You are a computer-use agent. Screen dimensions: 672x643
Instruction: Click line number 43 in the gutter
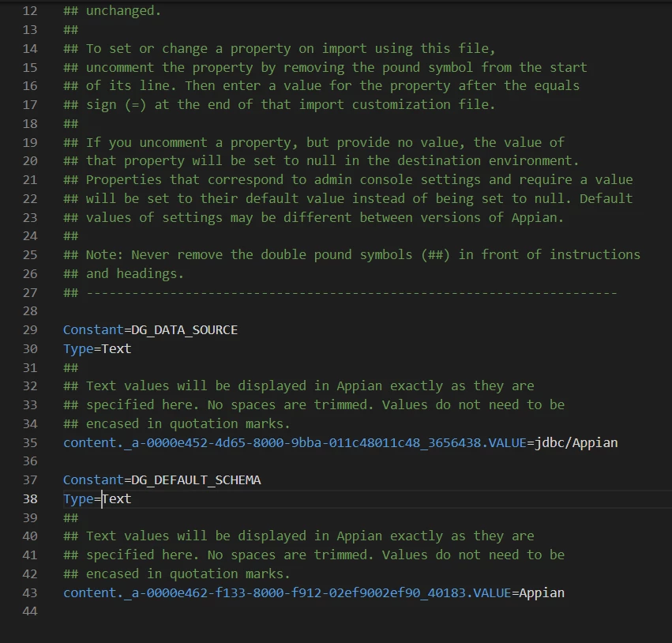coord(30,592)
